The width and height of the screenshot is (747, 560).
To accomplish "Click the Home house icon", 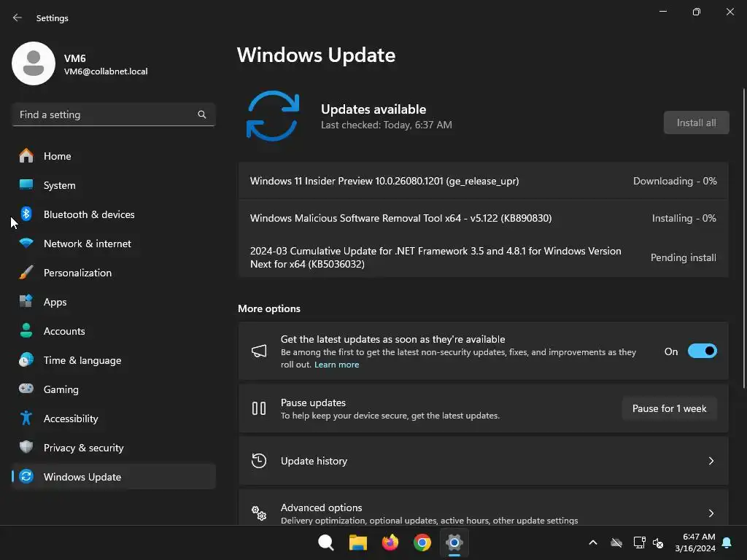I will (x=26, y=156).
